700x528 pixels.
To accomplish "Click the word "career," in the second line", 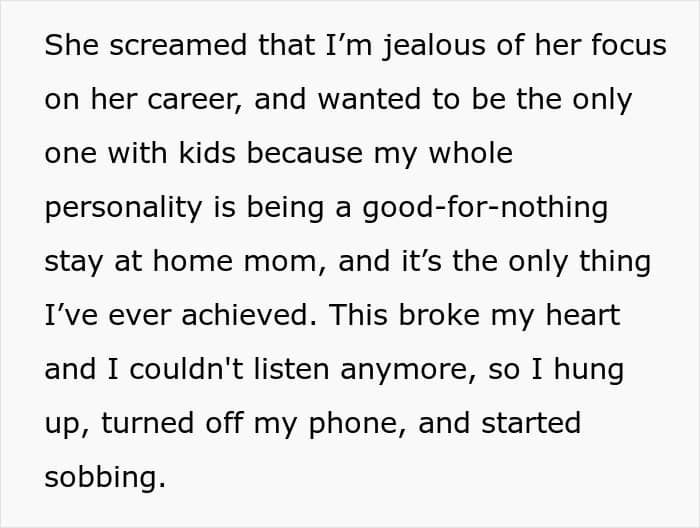I will 195,100.
